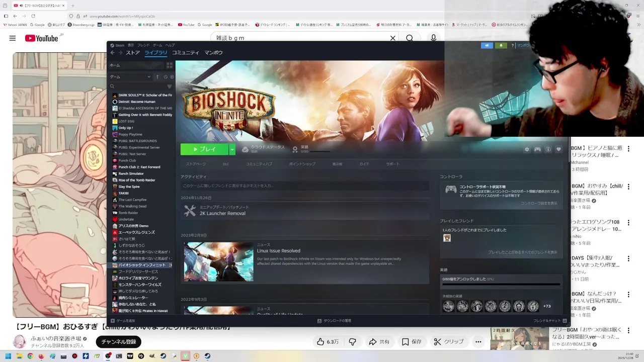The image size is (644, 362).
Task: Open the Linux Issue Resolved news thumbnail
Action: click(218, 261)
